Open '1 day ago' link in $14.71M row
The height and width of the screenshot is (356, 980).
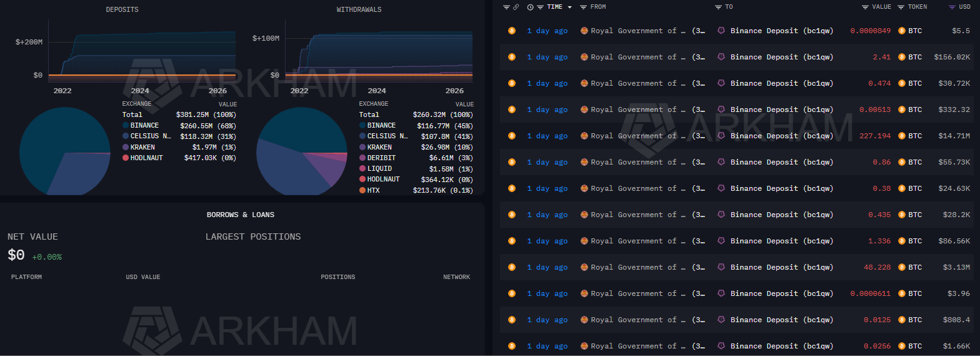pyautogui.click(x=547, y=136)
